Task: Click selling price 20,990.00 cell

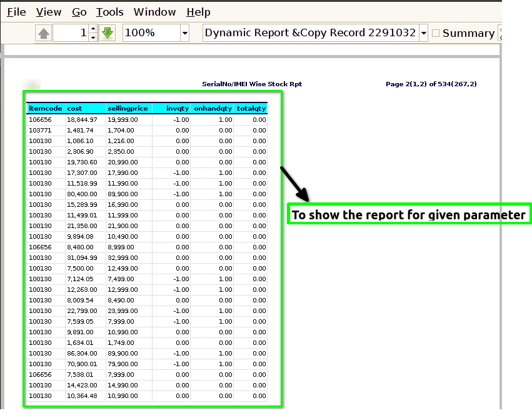Action: click(123, 162)
